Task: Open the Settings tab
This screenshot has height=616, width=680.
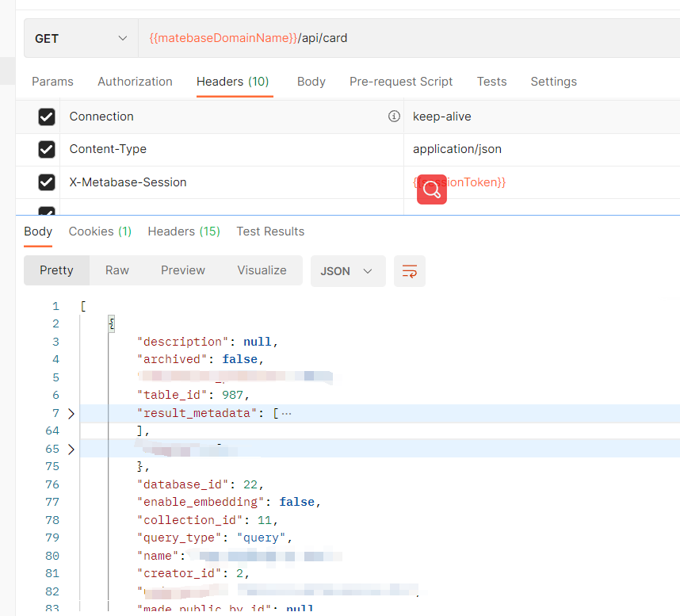Action: tap(553, 82)
